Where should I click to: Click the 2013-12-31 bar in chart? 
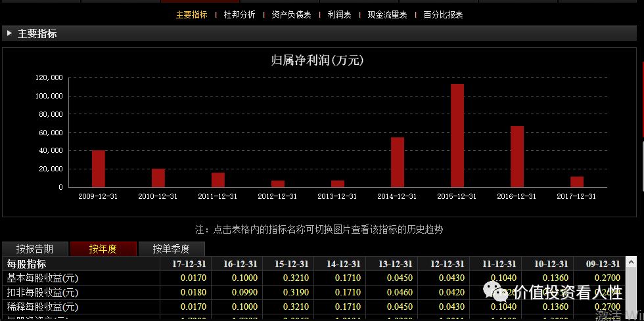tap(338, 184)
